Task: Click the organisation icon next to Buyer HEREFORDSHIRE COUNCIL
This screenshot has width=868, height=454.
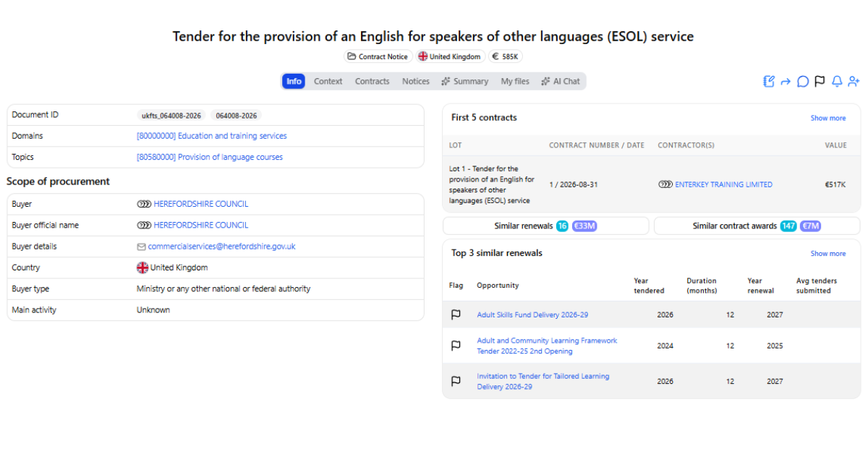Action: coord(144,205)
